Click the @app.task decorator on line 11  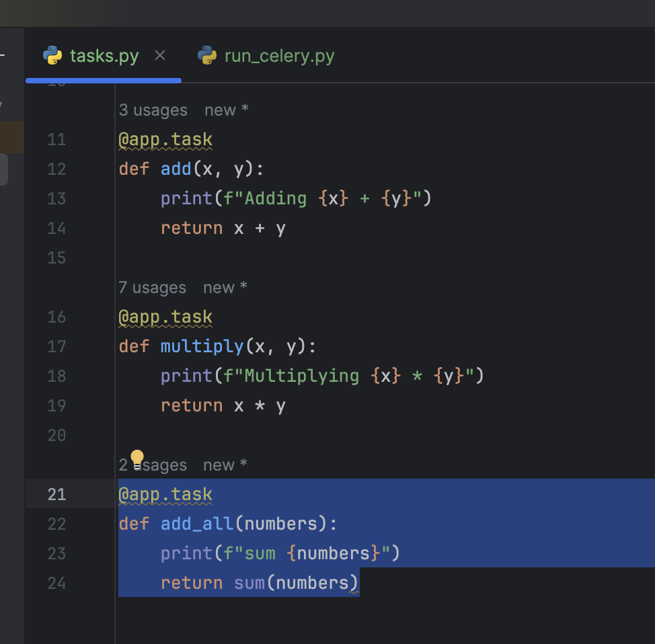pyautogui.click(x=165, y=140)
